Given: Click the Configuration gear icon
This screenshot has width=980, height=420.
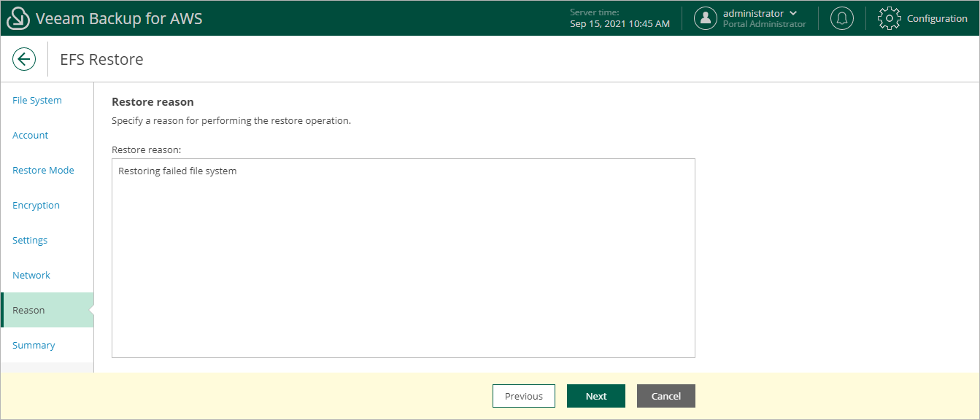Looking at the screenshot, I should (x=889, y=18).
